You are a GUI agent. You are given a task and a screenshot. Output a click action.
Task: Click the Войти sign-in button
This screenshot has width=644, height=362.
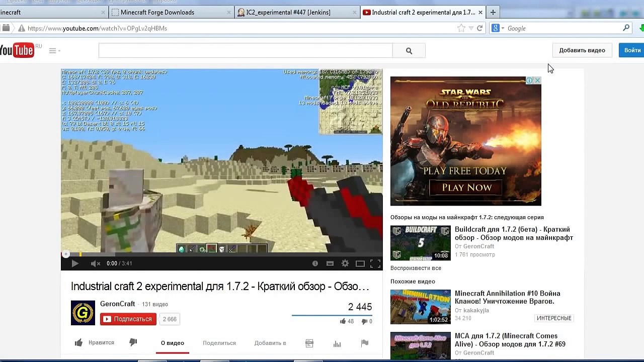click(632, 50)
